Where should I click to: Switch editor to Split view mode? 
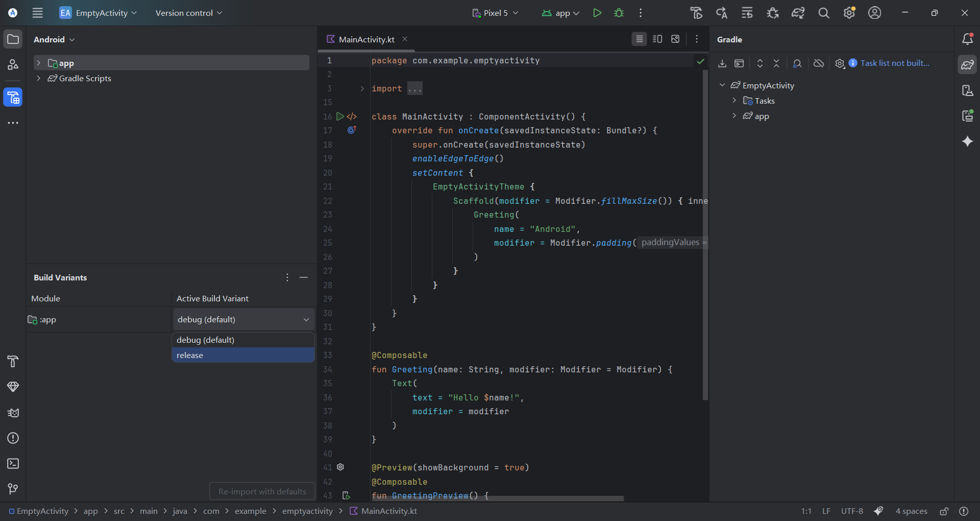click(x=657, y=39)
